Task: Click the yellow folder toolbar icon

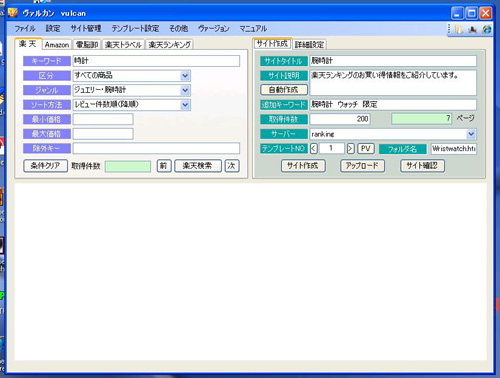Action: pos(459,29)
